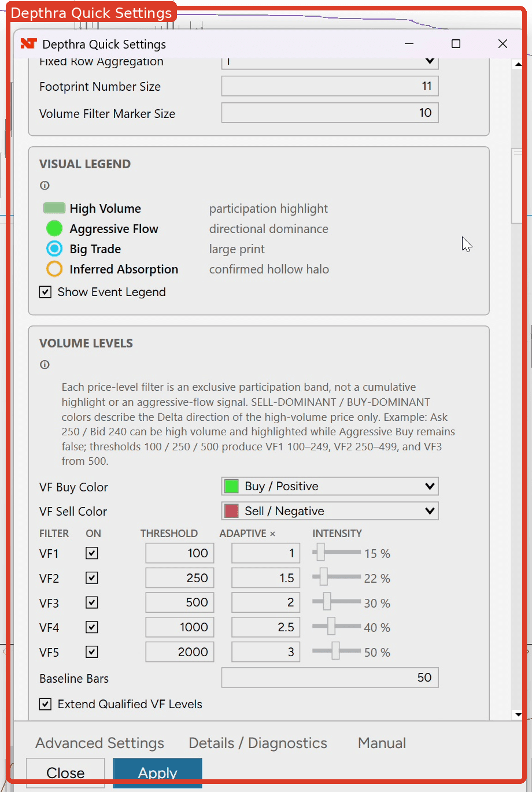Viewport: 532px width, 792px height.
Task: Toggle the Show Event Legend checkbox
Action: tap(45, 292)
